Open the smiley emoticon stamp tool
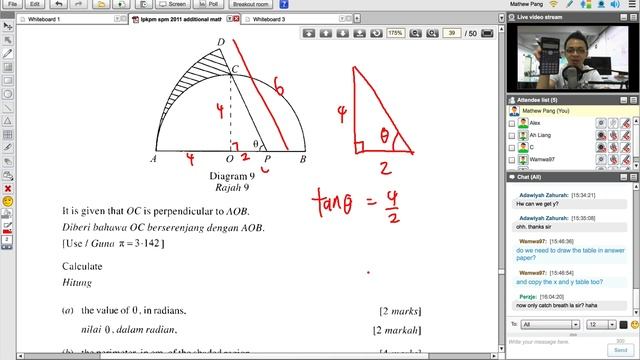Screen dimensions: 640x360 (7, 201)
